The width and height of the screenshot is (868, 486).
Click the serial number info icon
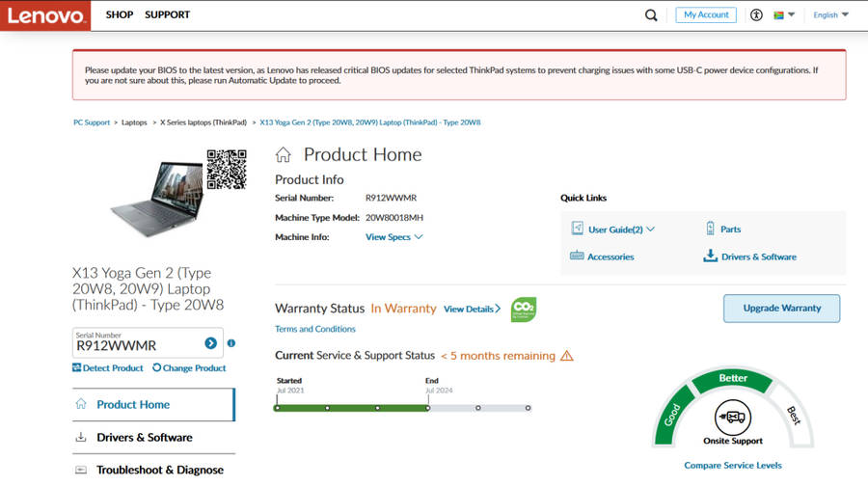click(231, 343)
